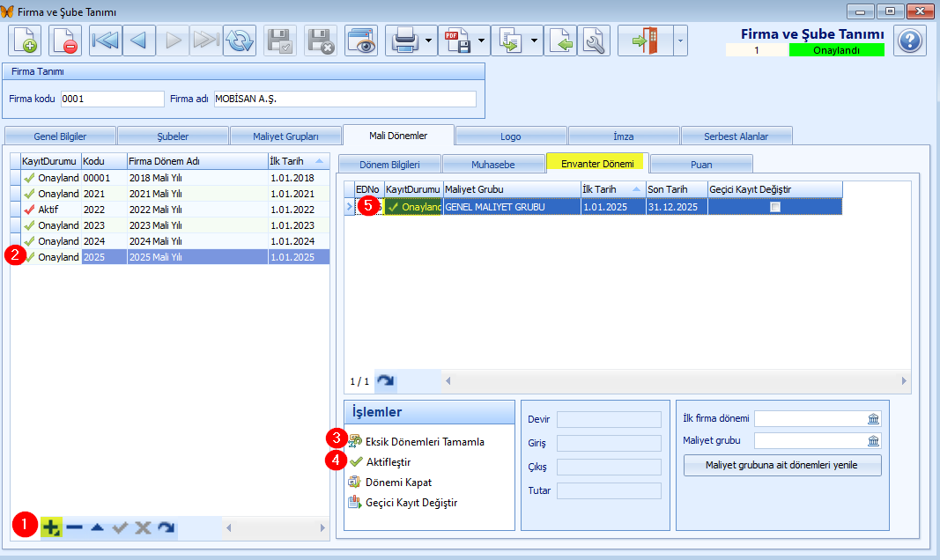Go to the next record

173,41
